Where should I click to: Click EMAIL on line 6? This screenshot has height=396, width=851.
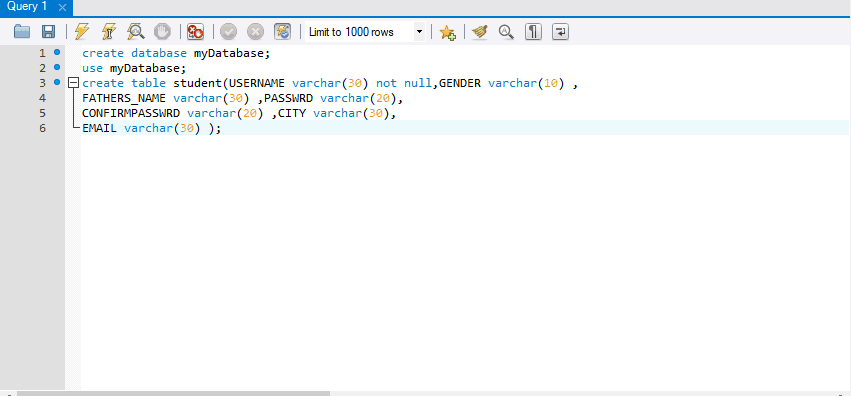tap(99, 129)
